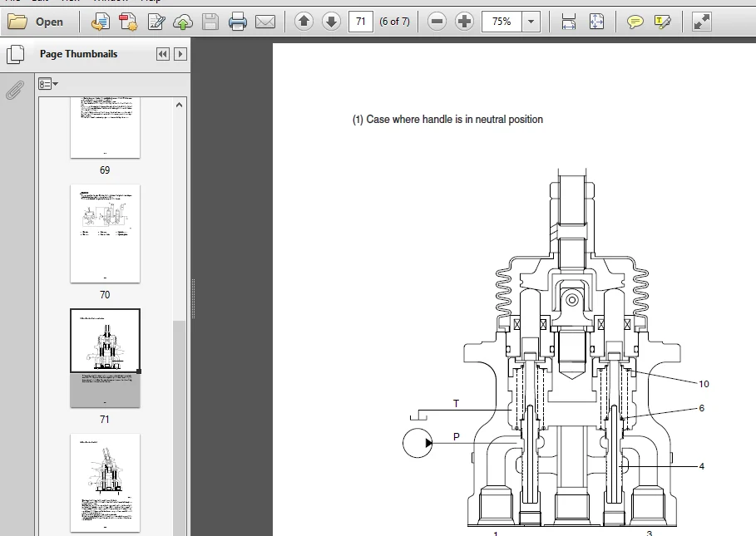Click the edit/sign document icon
The width and height of the screenshot is (756, 536).
tap(156, 22)
